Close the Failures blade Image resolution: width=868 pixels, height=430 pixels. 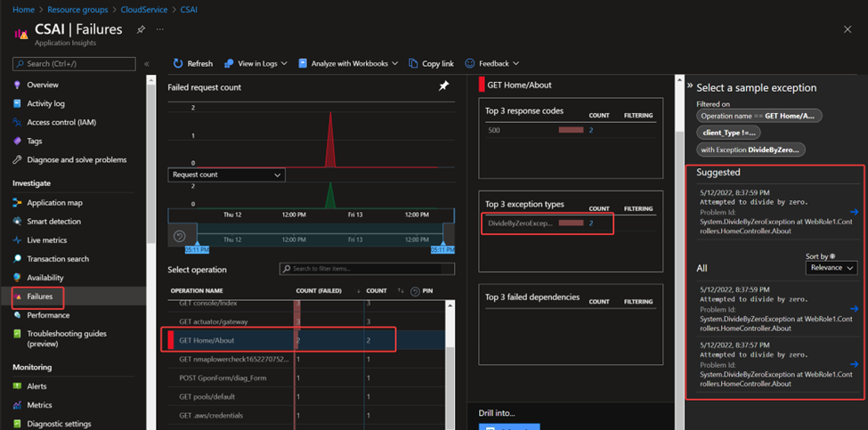pos(848,29)
